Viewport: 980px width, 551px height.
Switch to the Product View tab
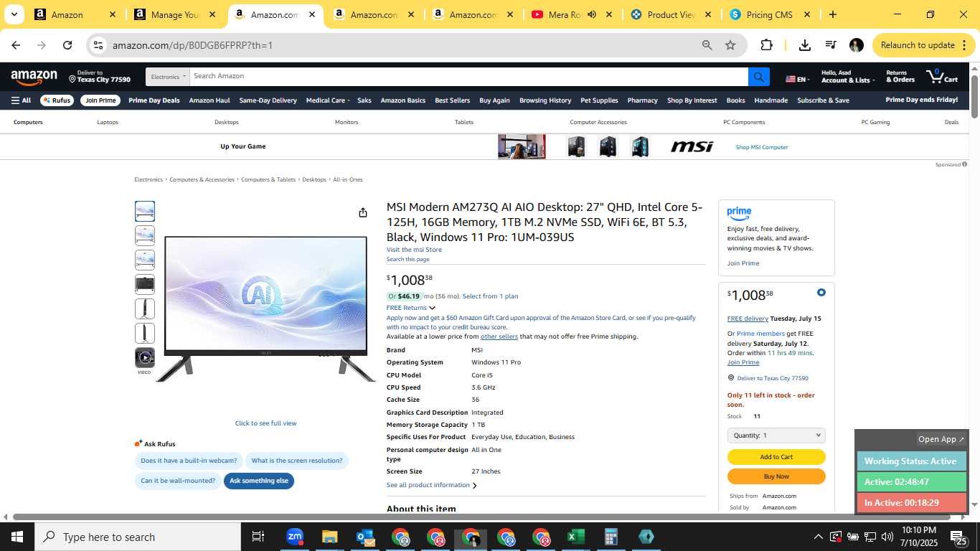[669, 14]
